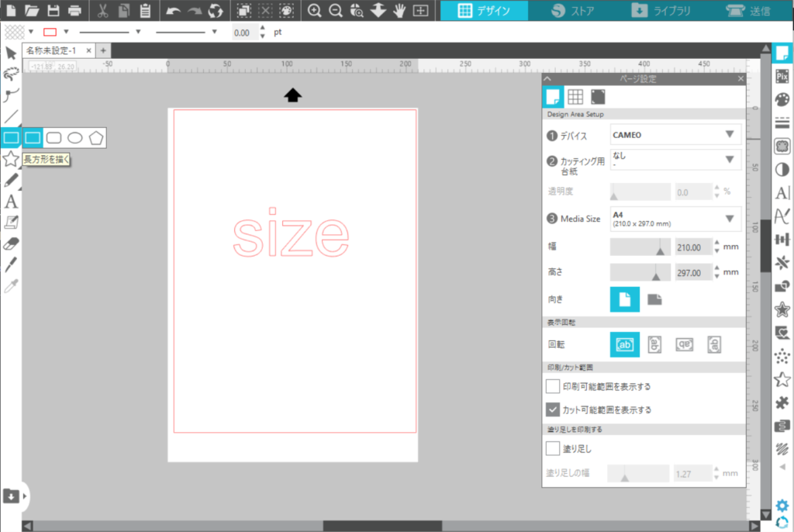The image size is (794, 532).
Task: Switch to 送信 tab
Action: tap(748, 10)
